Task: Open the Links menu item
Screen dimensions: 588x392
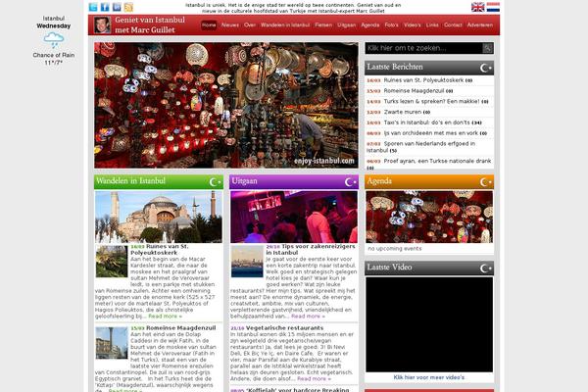Action: coord(432,25)
